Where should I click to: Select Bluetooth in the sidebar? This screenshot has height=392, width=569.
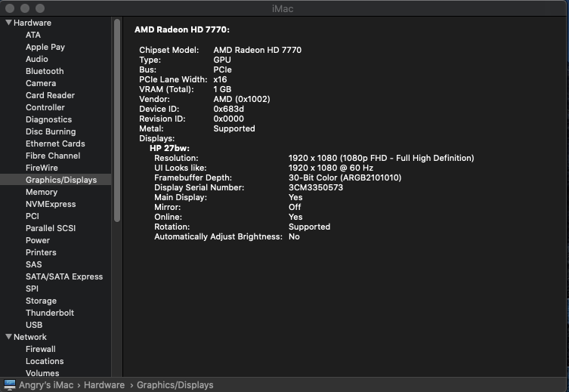[x=45, y=71]
